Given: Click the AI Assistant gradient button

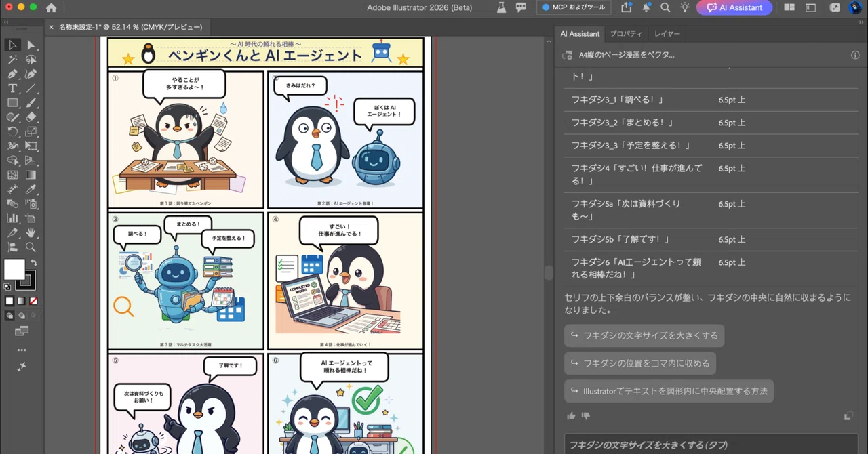Looking at the screenshot, I should tap(734, 7).
